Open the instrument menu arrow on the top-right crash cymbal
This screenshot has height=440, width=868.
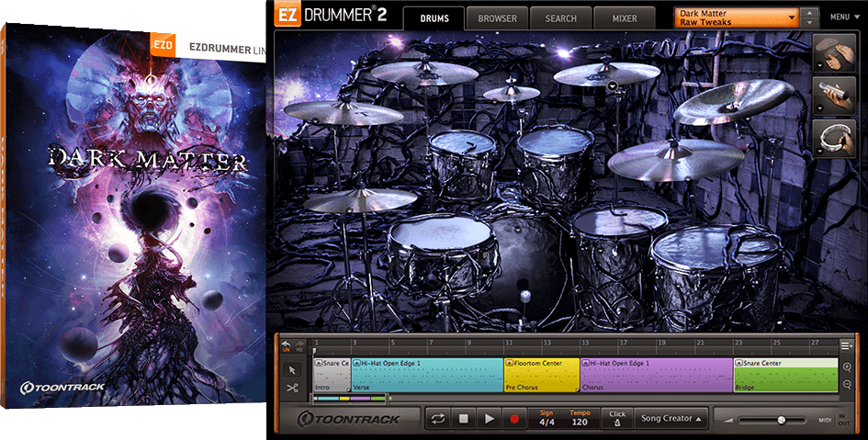612,85
